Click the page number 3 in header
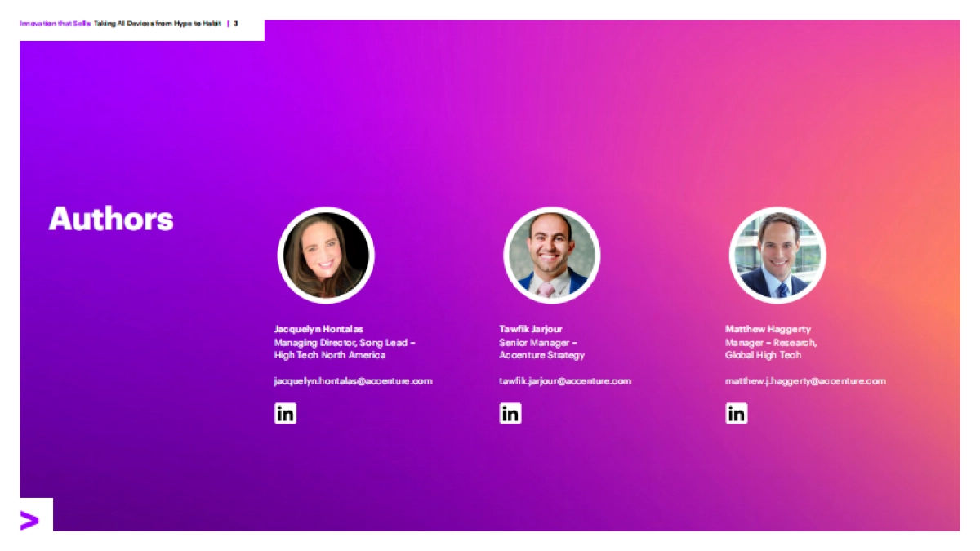Screen dimensions: 980x551 coord(236,24)
